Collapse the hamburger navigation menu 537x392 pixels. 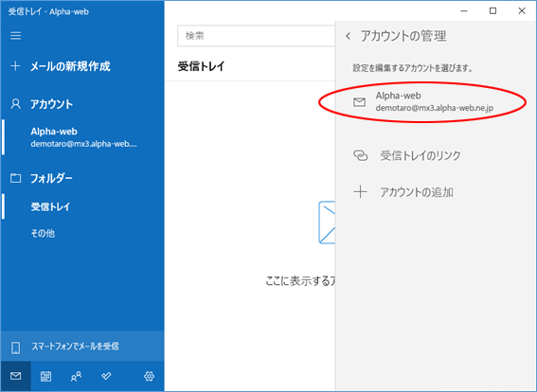[x=15, y=36]
